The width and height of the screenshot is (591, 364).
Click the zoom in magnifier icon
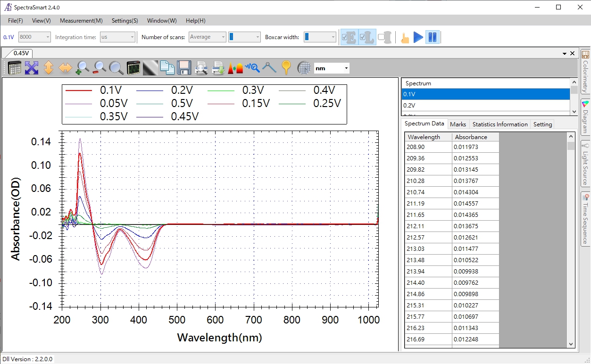click(83, 68)
